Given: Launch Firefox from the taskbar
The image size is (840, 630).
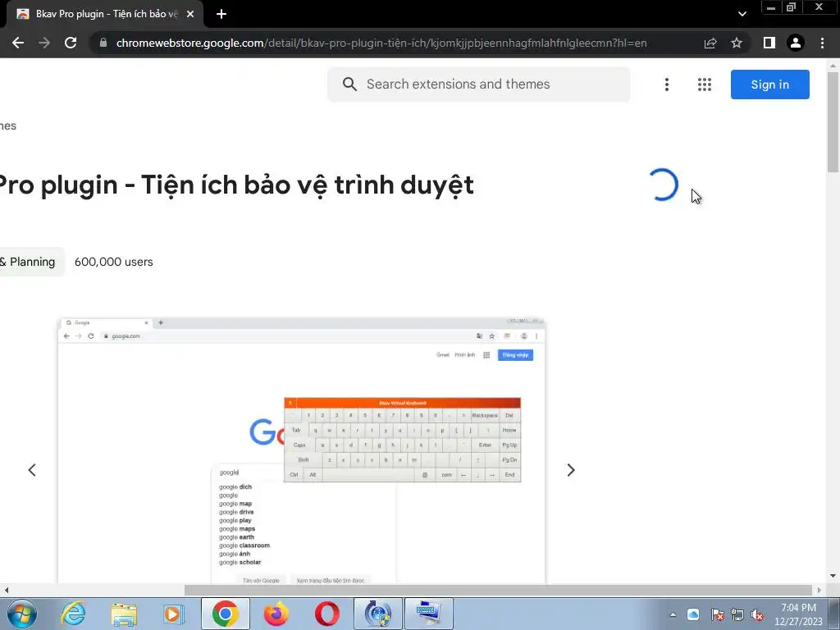Looking at the screenshot, I should click(x=276, y=614).
